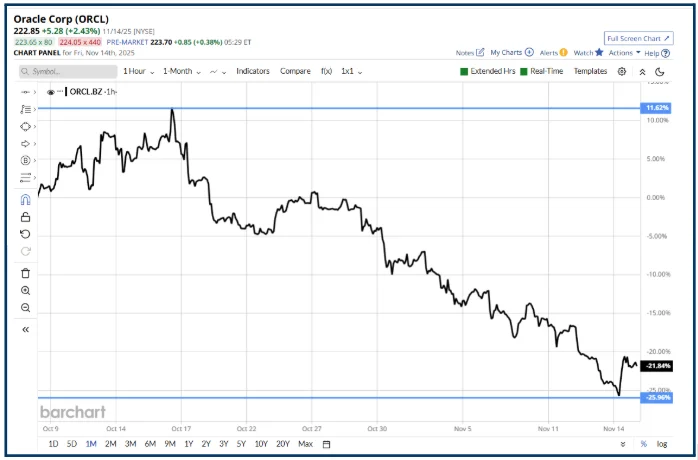Open chart type line-style dropdown
This screenshot has width=698, height=460.
coord(218,72)
